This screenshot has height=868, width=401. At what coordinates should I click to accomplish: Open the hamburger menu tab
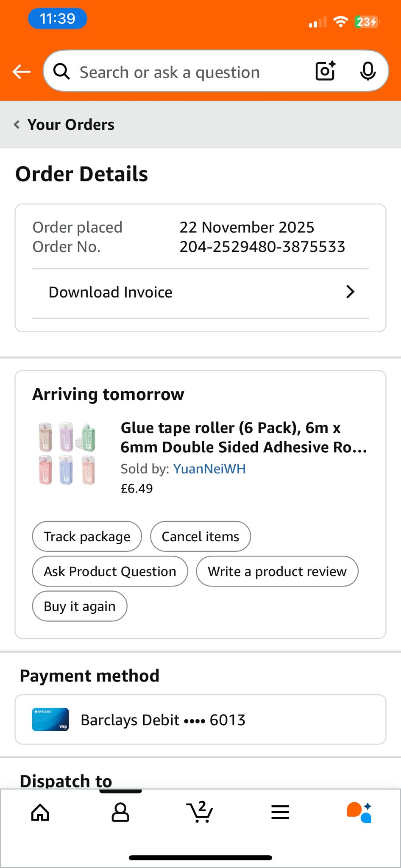280,812
